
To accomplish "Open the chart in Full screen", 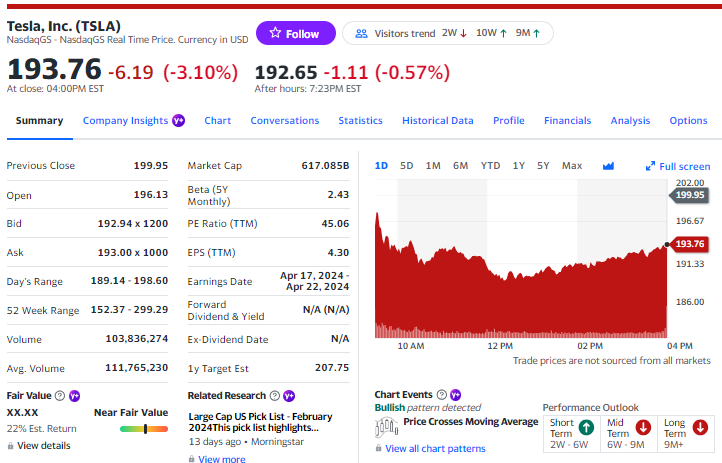I will point(678,166).
